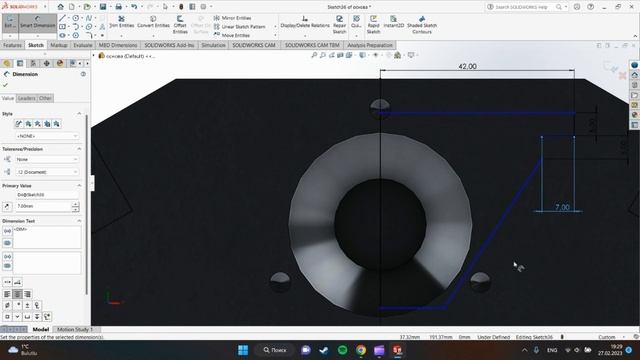Switch to the Other property tab
The image size is (640, 360).
45,98
